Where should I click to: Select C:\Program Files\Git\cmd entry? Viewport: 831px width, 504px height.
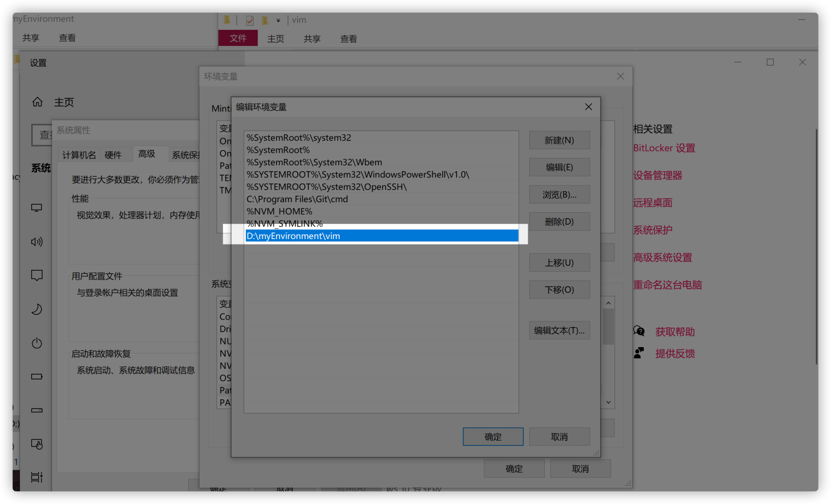381,199
